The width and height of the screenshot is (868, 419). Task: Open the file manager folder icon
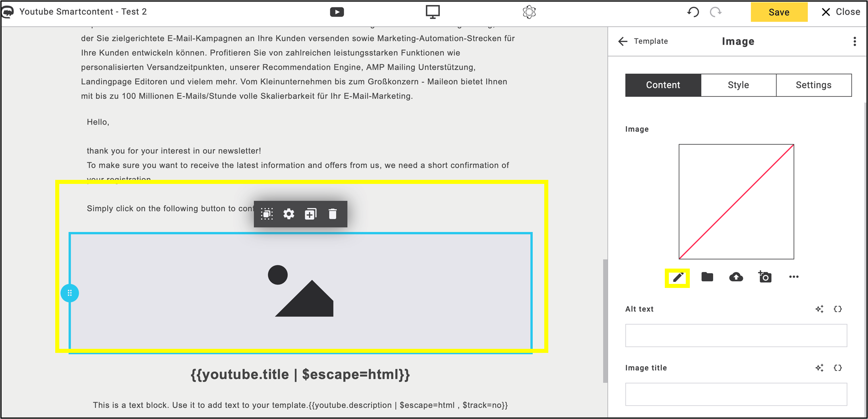click(707, 277)
